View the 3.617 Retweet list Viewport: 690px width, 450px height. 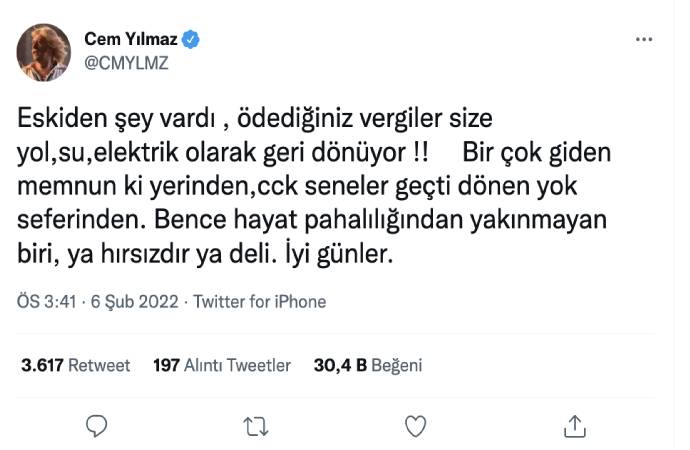click(x=76, y=366)
